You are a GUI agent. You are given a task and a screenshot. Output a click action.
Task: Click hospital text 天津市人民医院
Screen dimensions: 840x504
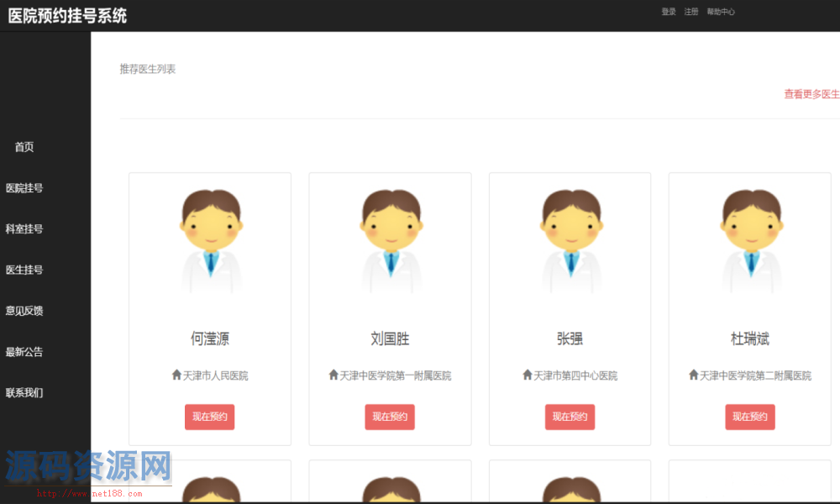click(x=215, y=375)
